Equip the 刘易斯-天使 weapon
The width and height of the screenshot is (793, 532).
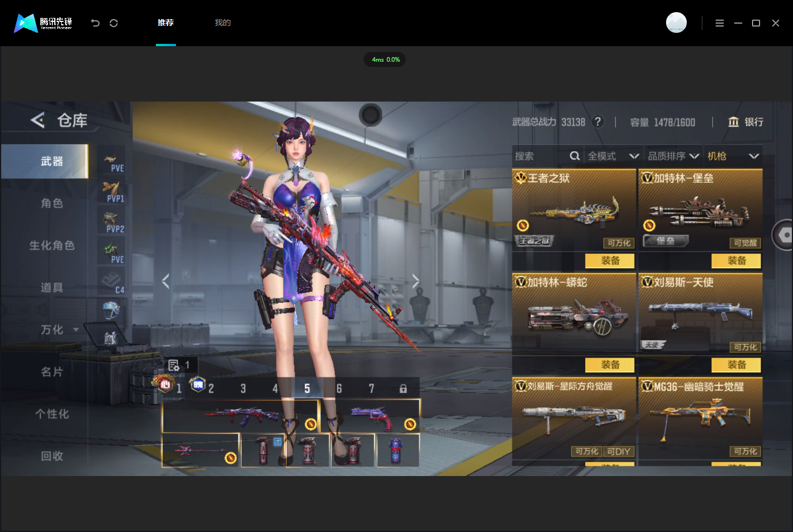[736, 365]
